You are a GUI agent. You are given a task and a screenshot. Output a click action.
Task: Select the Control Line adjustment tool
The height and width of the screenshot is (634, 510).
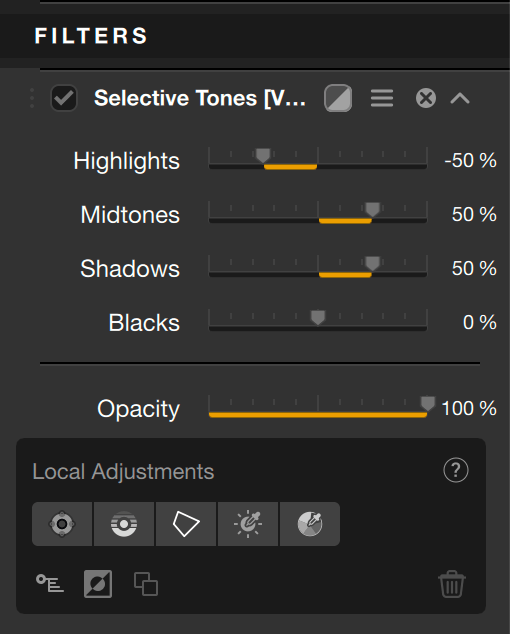coord(124,524)
